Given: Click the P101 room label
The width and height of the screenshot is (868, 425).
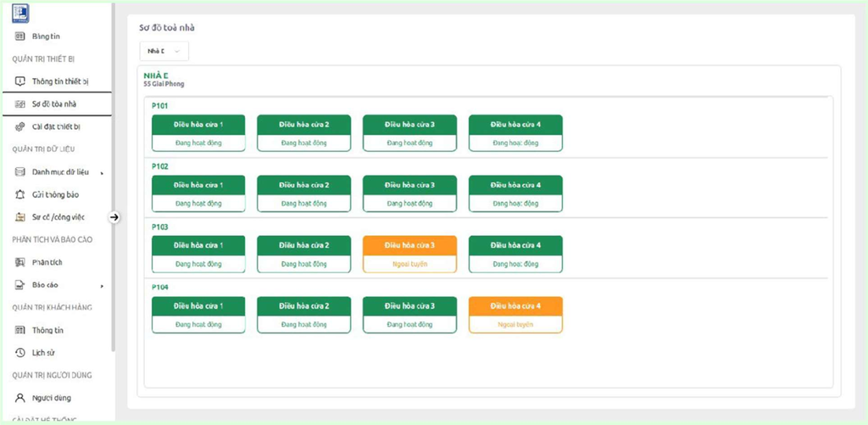Looking at the screenshot, I should click(160, 106).
